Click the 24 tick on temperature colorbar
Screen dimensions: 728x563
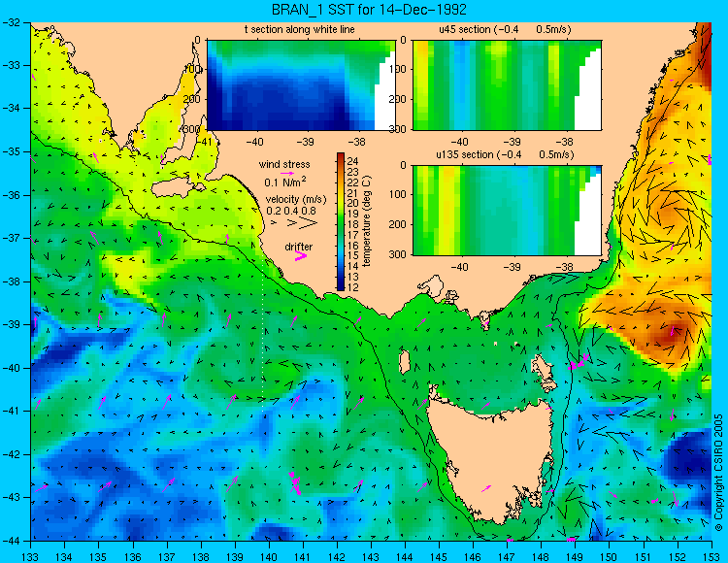[352, 161]
